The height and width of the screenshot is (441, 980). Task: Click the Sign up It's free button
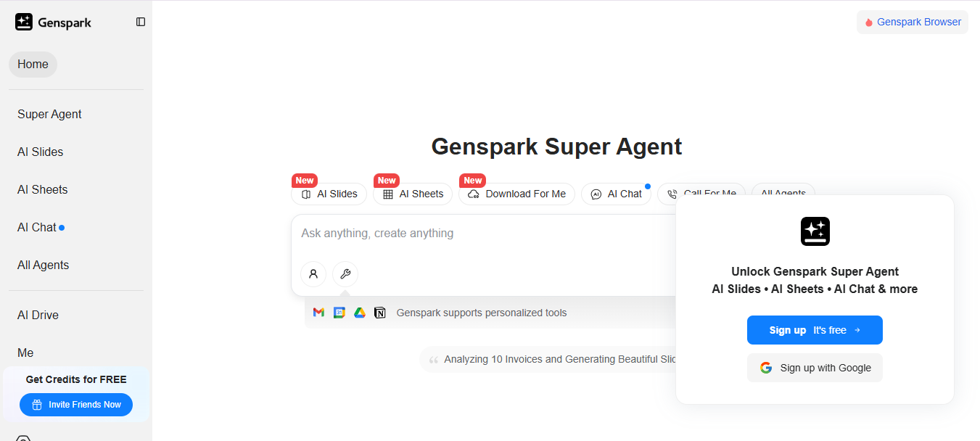click(x=815, y=330)
